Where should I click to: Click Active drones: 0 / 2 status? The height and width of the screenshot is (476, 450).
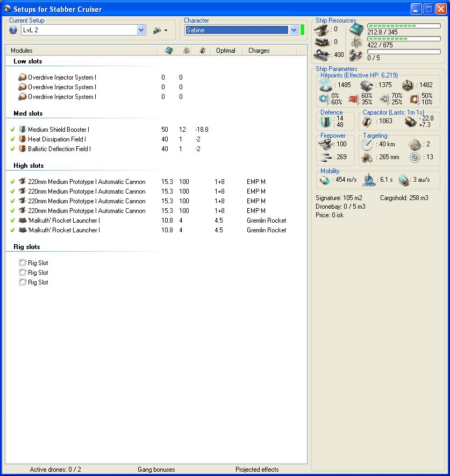pyautogui.click(x=55, y=470)
